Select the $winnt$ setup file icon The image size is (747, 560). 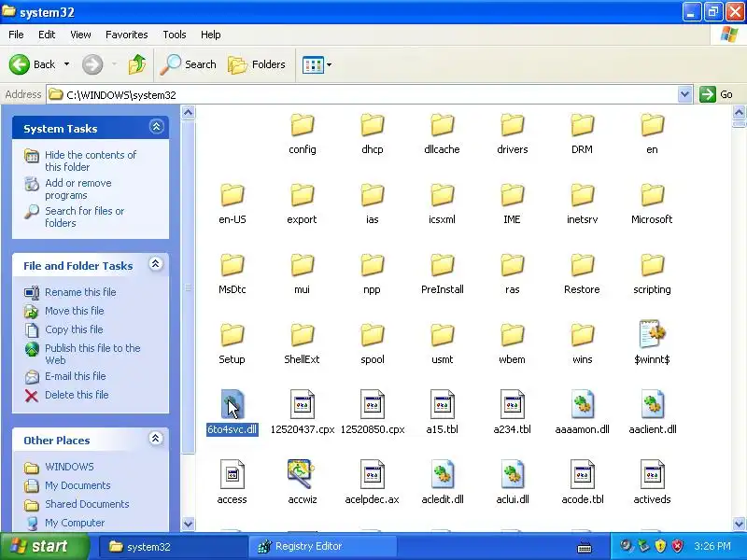652,334
